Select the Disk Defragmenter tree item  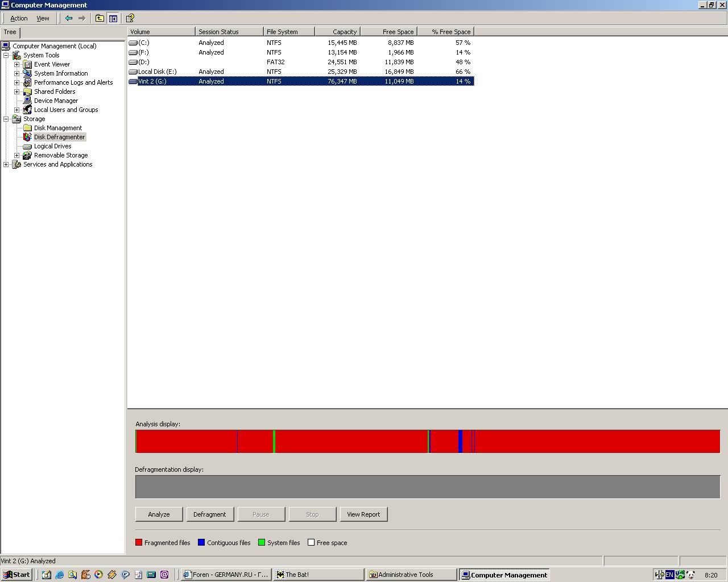[60, 137]
